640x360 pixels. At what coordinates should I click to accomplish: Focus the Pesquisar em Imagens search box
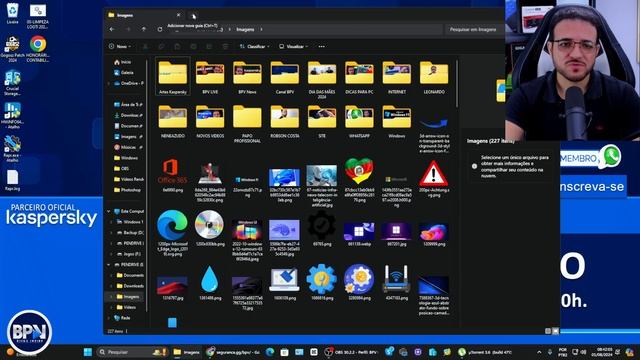pyautogui.click(x=473, y=29)
